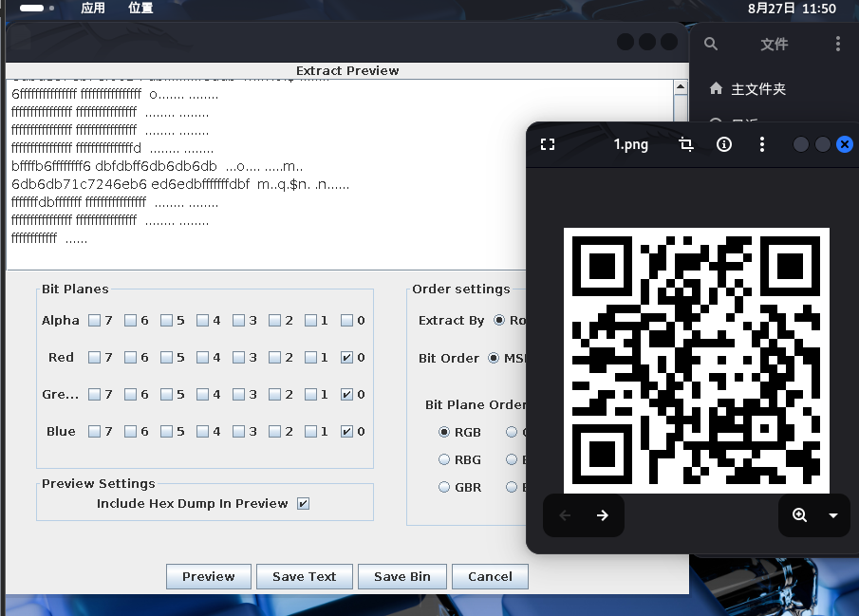The image size is (859, 616).
Task: Open the 位置 menu in top bar
Action: (x=140, y=8)
